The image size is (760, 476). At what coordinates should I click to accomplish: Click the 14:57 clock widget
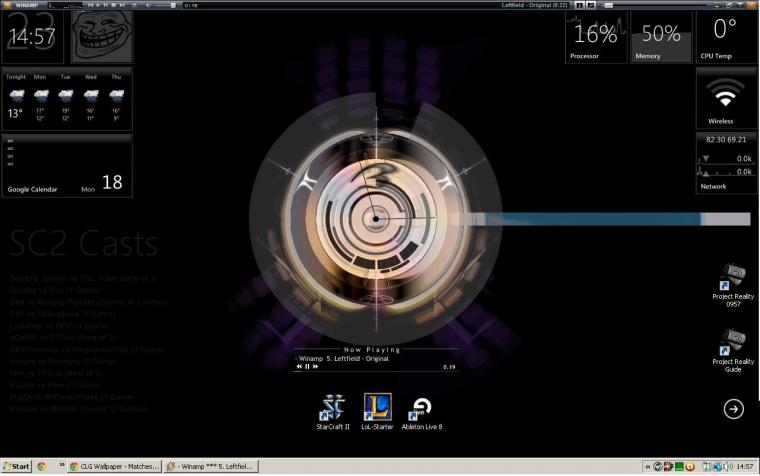(32, 37)
